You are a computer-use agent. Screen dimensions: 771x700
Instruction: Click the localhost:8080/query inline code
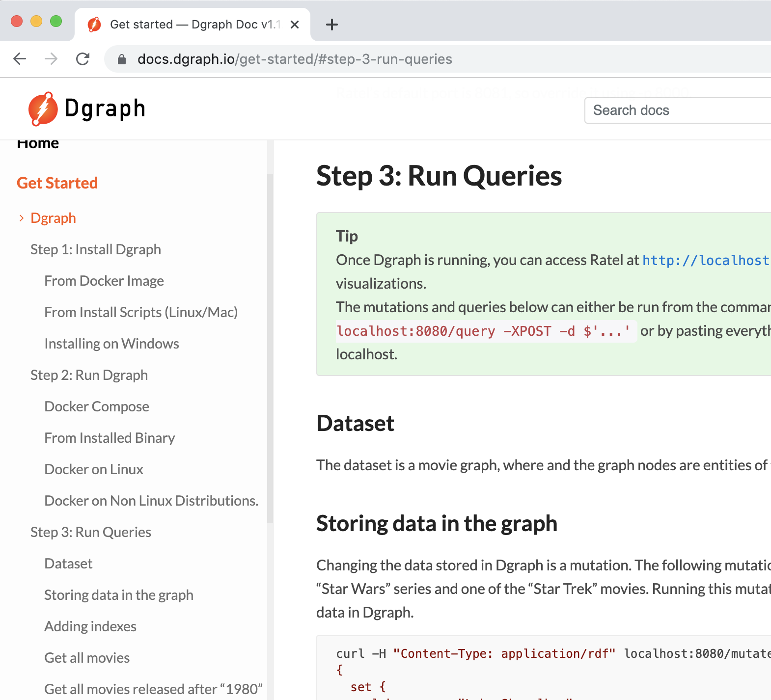click(486, 331)
